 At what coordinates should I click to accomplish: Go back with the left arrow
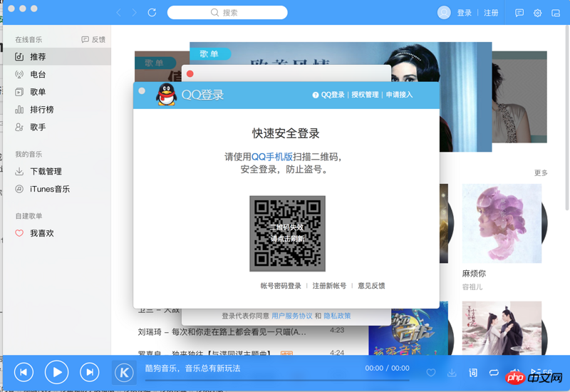pyautogui.click(x=119, y=13)
